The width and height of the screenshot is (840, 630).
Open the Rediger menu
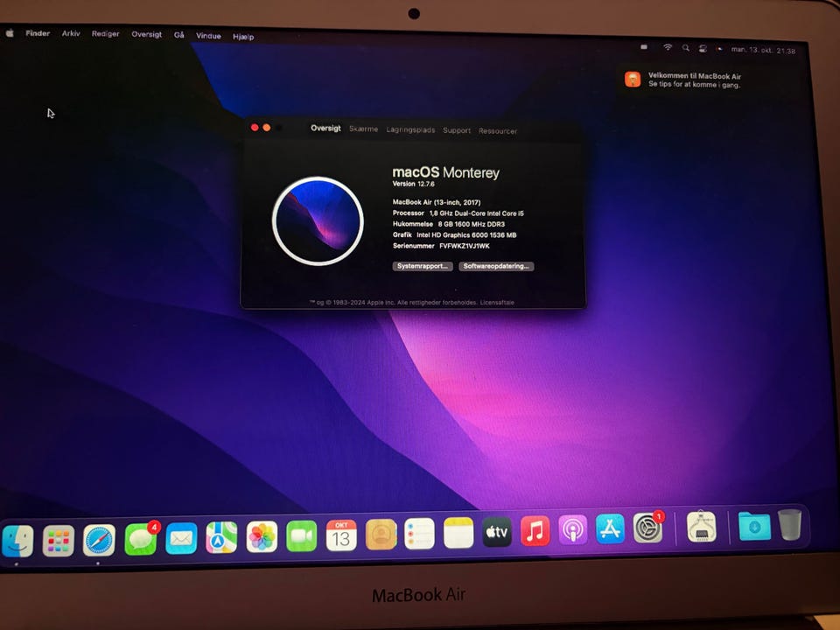coord(106,34)
